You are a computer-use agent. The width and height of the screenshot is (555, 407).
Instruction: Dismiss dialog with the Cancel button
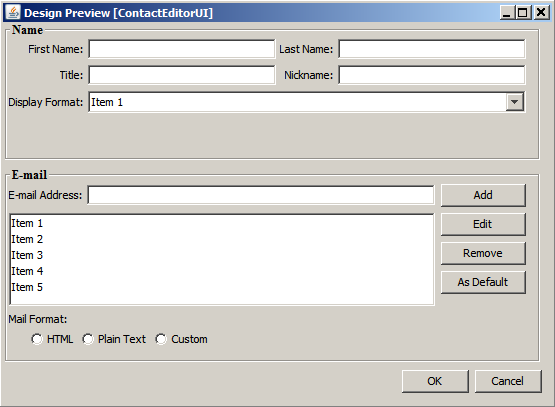coord(508,381)
